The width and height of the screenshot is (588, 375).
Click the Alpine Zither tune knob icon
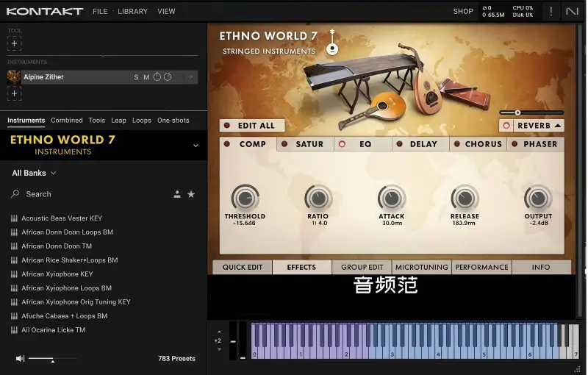(168, 77)
